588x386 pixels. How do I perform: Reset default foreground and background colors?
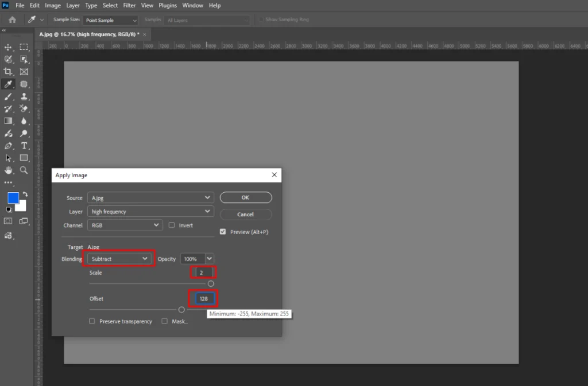point(9,210)
